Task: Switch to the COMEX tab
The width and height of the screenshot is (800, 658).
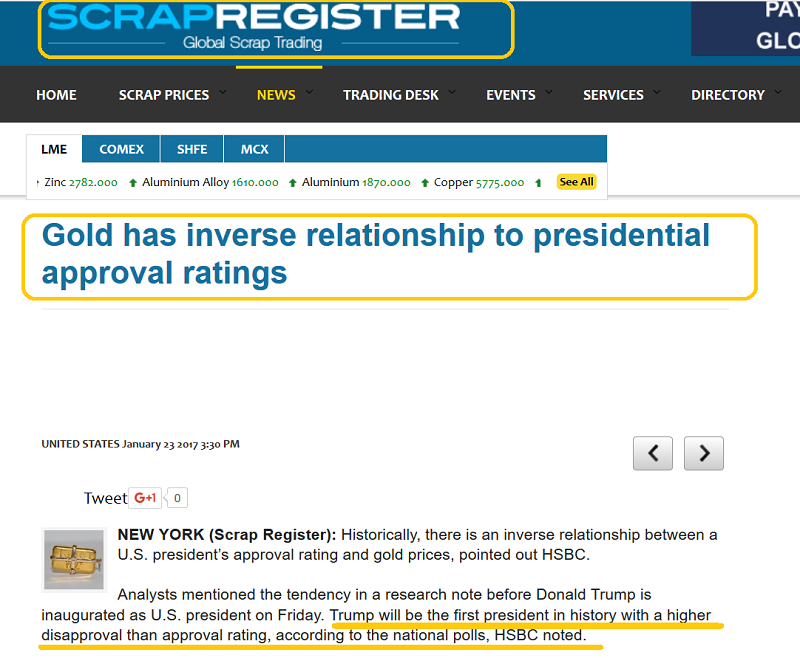Action: (121, 149)
